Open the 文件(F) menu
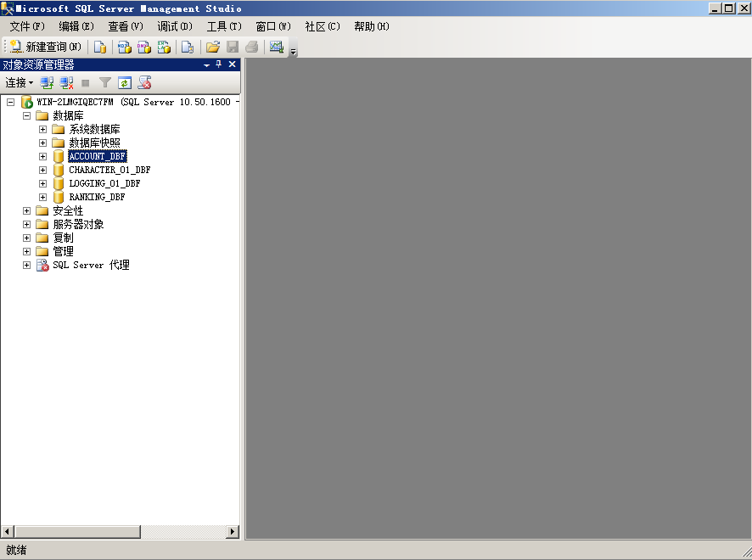Image resolution: width=752 pixels, height=560 pixels. click(x=27, y=26)
